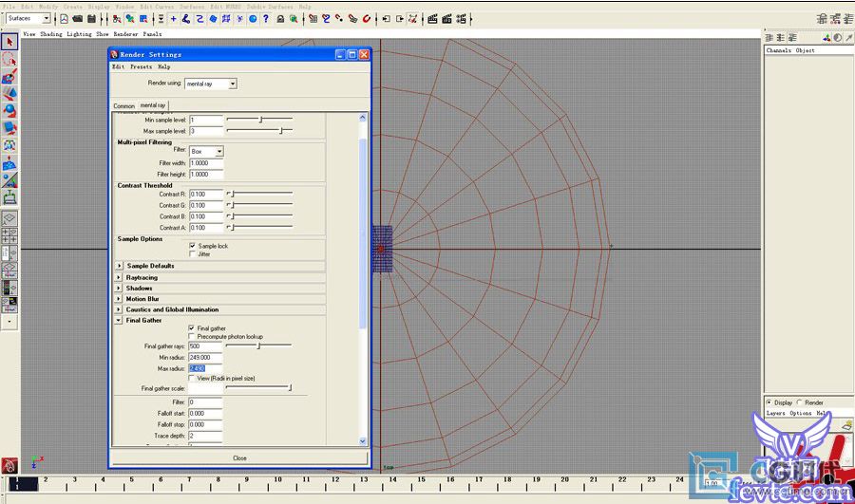Toggle the Snap to curves icon
855x504 pixels.
click(x=326, y=19)
